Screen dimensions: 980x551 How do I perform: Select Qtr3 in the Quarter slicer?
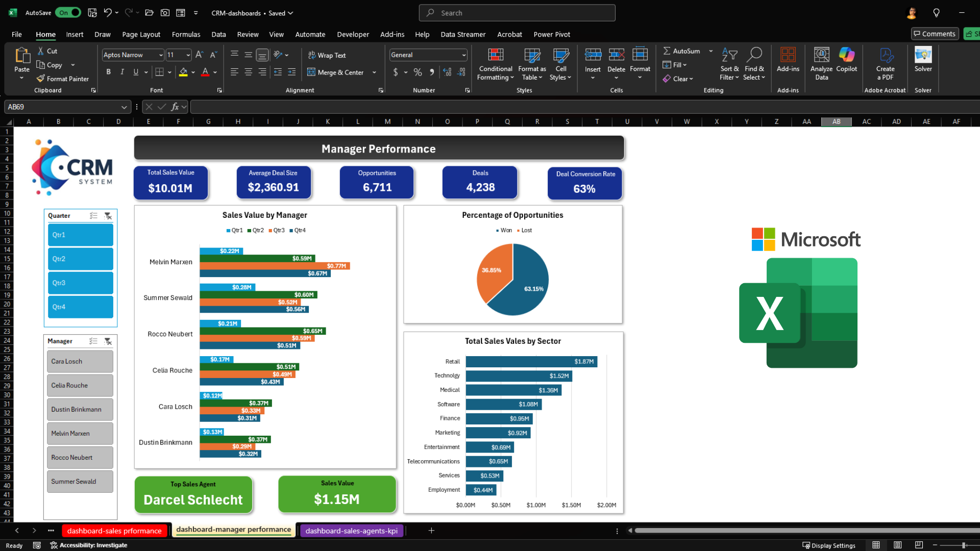pyautogui.click(x=81, y=283)
